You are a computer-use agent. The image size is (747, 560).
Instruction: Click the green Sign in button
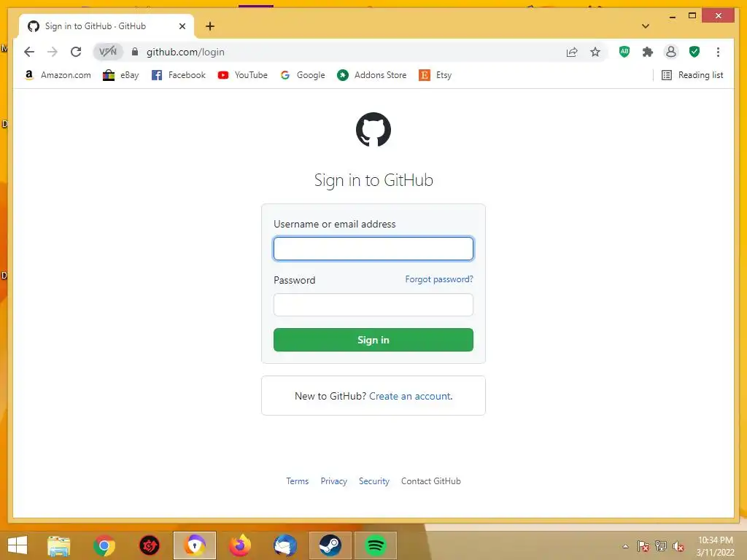373,340
